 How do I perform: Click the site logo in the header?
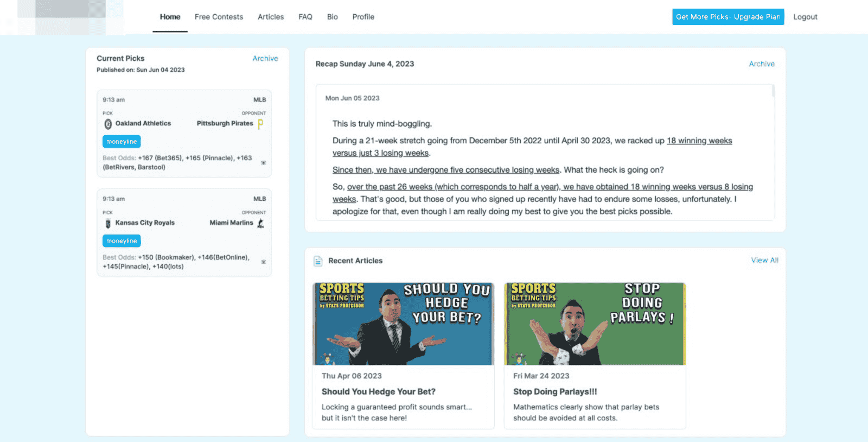[x=71, y=17]
